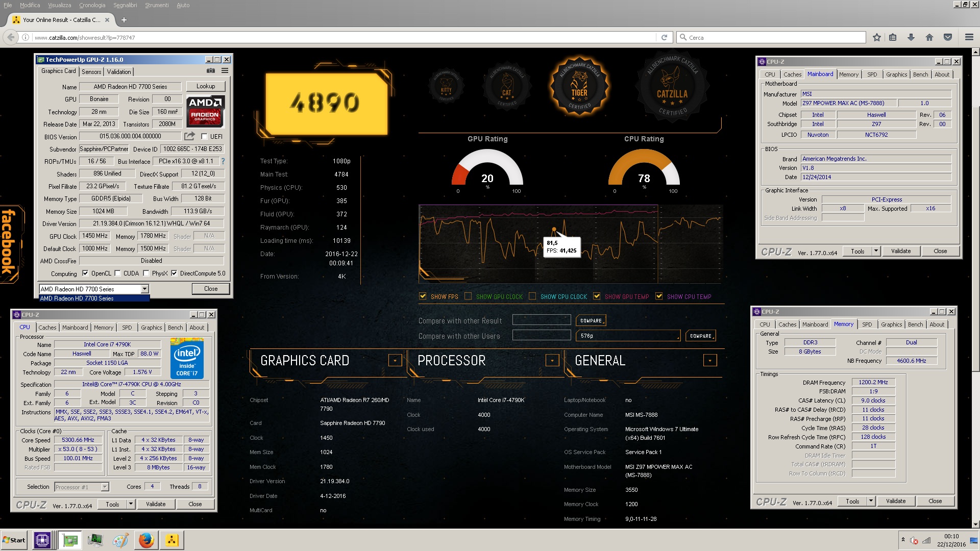This screenshot has height=551, width=980.
Task: Go to the home page icon
Action: 929,37
